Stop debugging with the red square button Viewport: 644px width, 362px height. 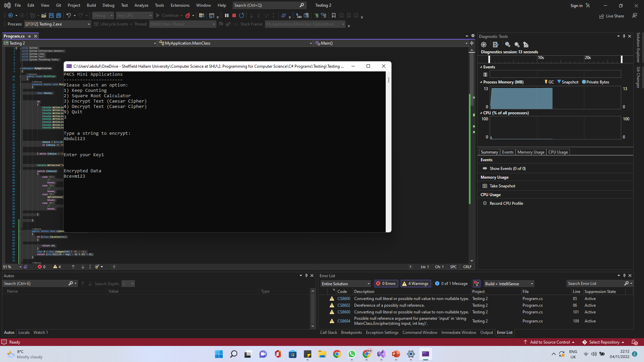(x=234, y=15)
